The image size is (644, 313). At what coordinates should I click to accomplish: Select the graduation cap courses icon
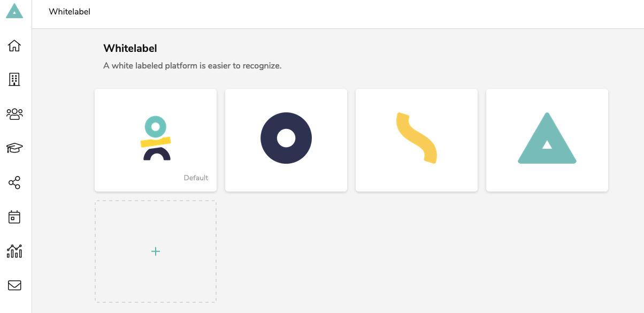pos(14,148)
